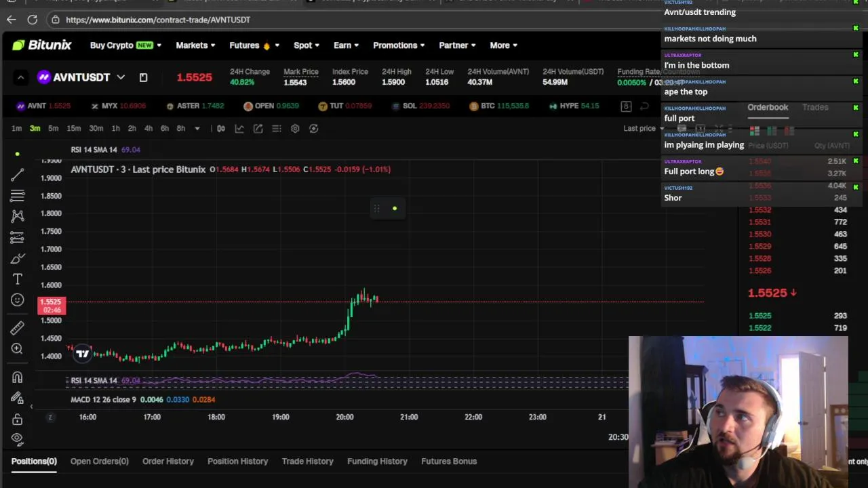The image size is (868, 488).
Task: Select the zoom-in magnifier tool
Action: point(18,348)
